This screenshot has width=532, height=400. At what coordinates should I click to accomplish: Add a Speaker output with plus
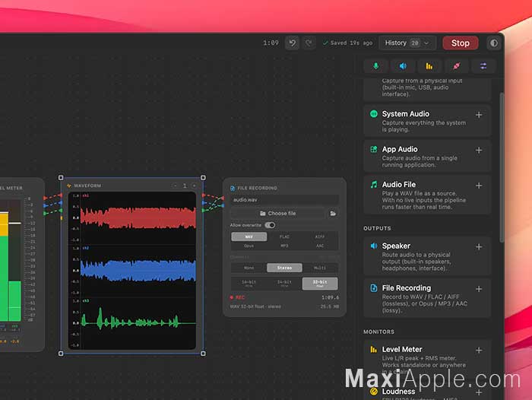[x=479, y=247]
